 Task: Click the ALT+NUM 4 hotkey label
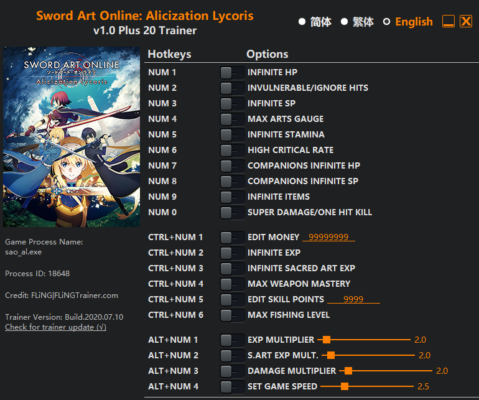coord(173,387)
